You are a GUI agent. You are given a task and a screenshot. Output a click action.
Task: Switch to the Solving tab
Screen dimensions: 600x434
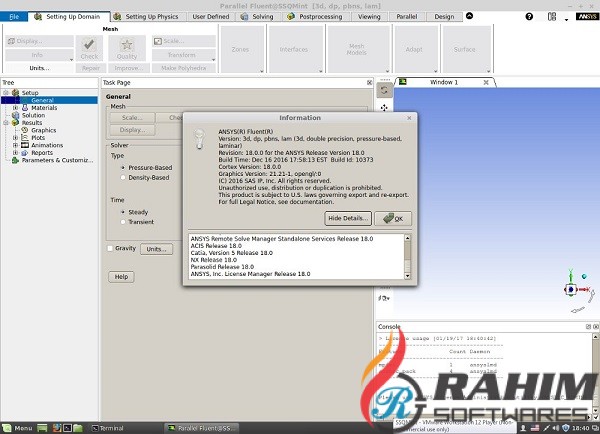tap(258, 16)
